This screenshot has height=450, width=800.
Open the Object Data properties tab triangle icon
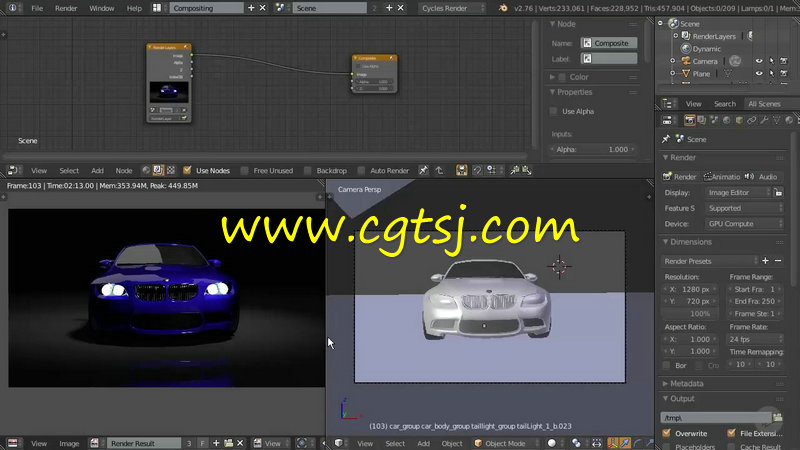[777, 120]
